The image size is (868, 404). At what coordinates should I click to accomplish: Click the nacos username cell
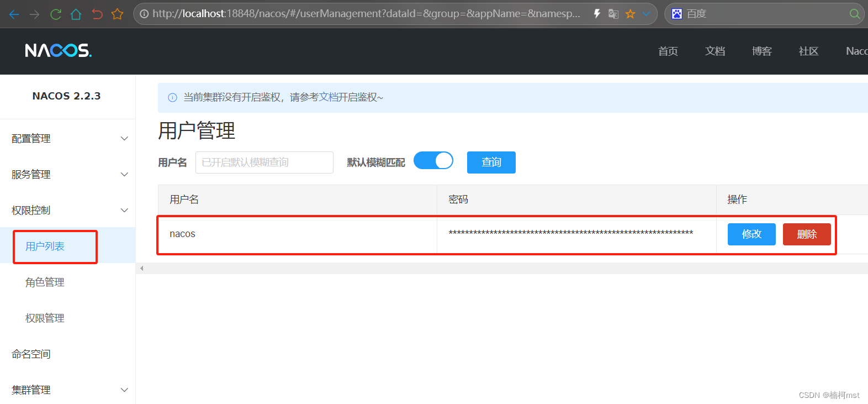point(297,234)
